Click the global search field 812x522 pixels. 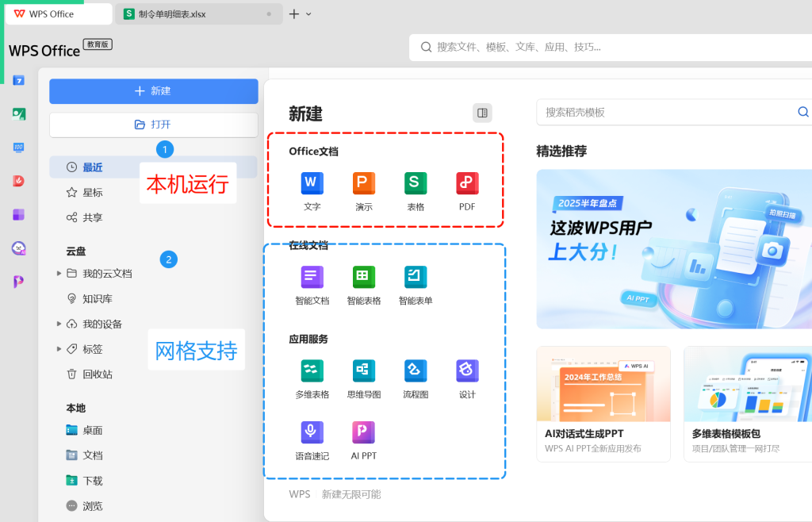point(611,47)
